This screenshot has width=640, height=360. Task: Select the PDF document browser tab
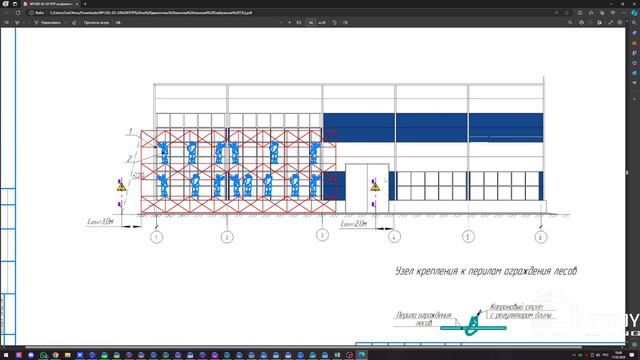(x=51, y=4)
